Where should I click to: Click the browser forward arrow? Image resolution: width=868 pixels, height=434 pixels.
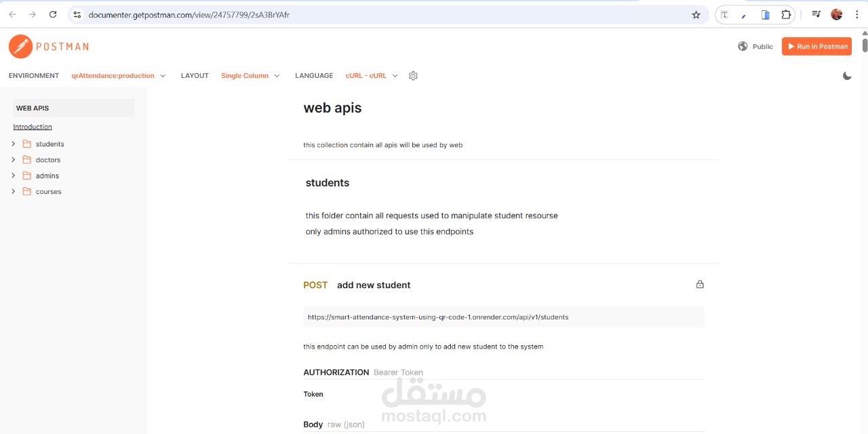(32, 14)
